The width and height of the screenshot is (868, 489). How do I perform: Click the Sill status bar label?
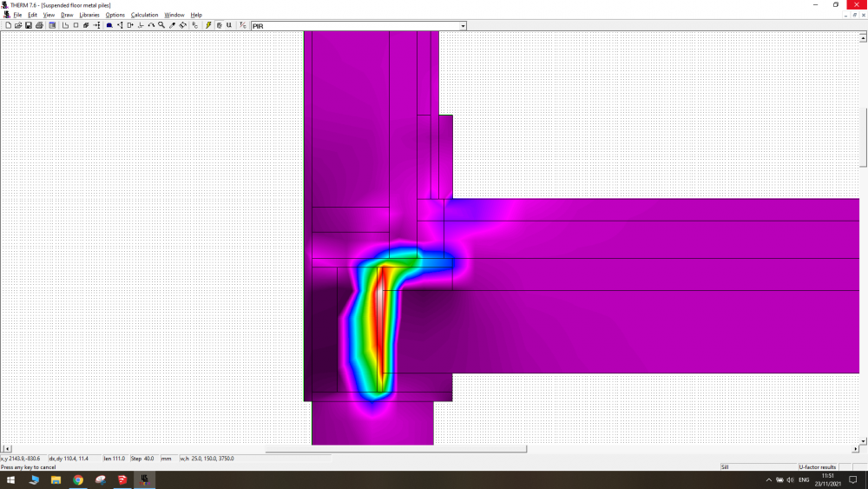tap(758, 466)
